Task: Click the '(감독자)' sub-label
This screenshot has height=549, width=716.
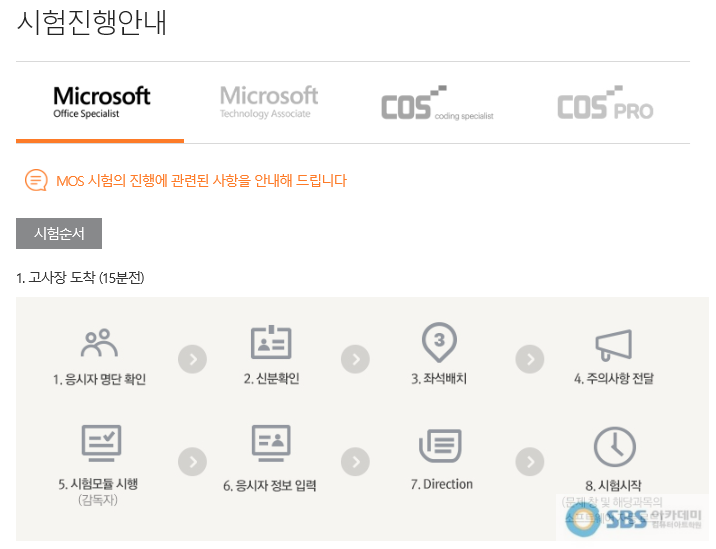Action: pyautogui.click(x=98, y=500)
